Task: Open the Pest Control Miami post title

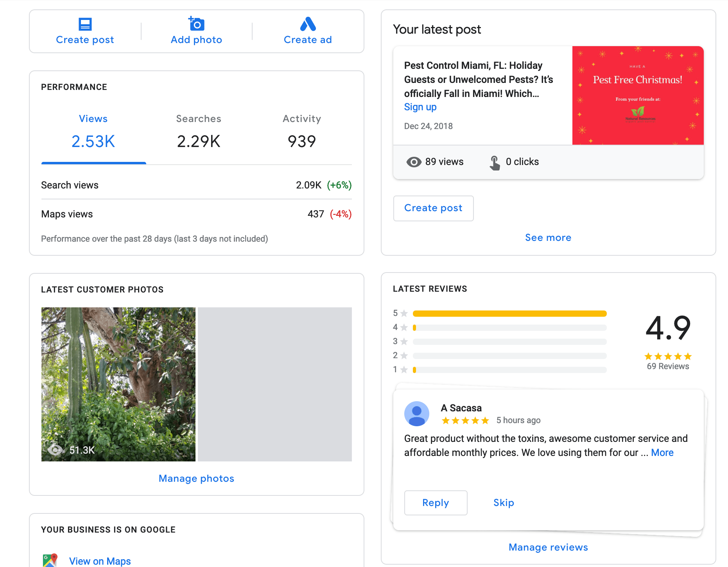Action: tap(479, 79)
